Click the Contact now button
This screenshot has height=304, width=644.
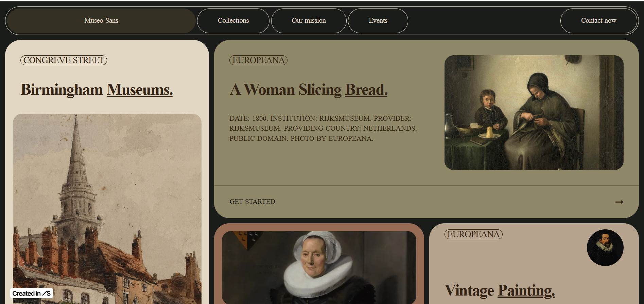pyautogui.click(x=598, y=21)
